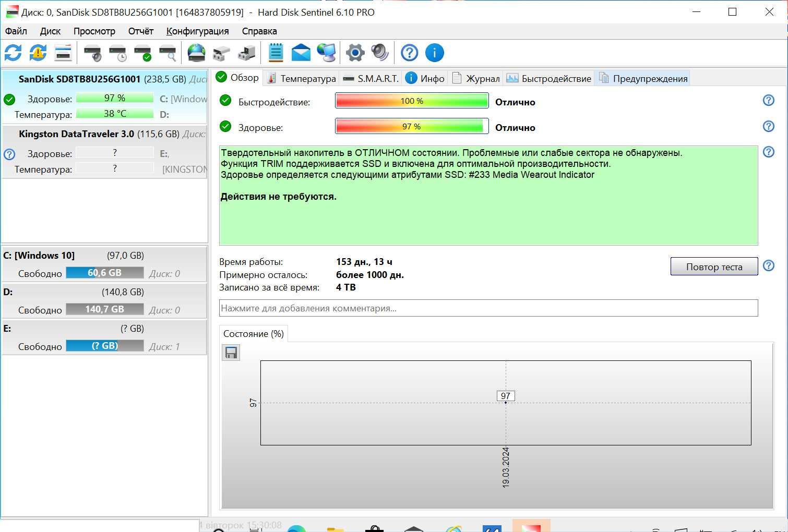Click help icon next to Быстродействие bar
788x532 pixels.
[769, 100]
